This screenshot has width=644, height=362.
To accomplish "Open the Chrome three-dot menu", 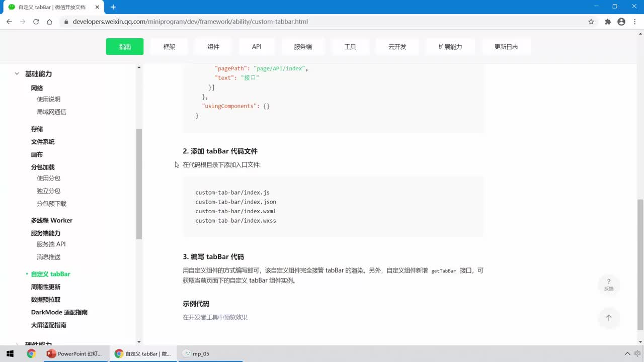I will point(635,22).
